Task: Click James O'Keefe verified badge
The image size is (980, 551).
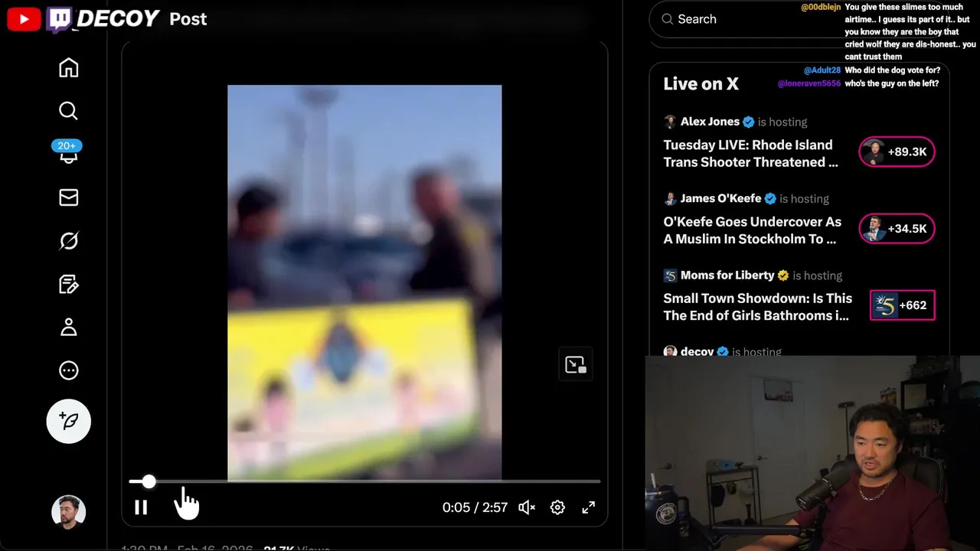Action: (x=771, y=198)
